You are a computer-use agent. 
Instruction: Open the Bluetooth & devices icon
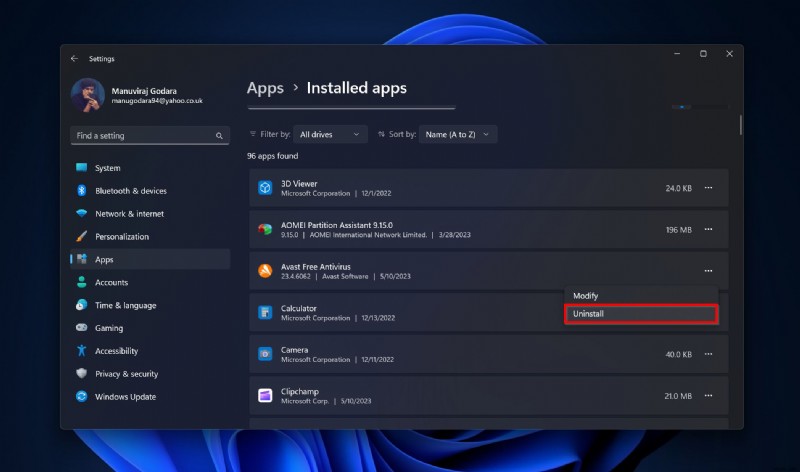tap(82, 190)
